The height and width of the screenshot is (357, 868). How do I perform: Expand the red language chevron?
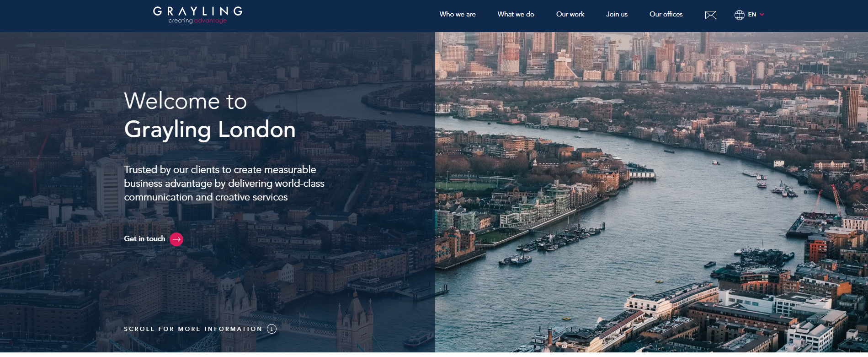762,15
